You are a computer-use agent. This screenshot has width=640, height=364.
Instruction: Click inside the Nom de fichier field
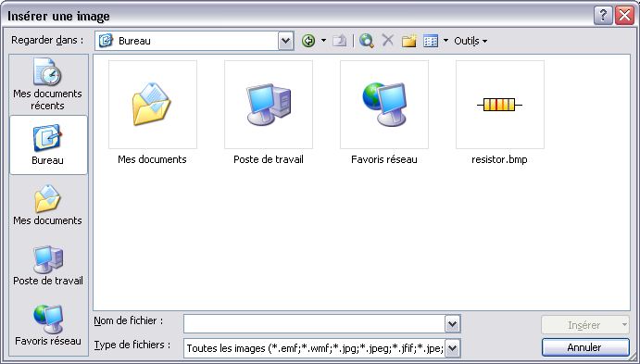(x=314, y=325)
